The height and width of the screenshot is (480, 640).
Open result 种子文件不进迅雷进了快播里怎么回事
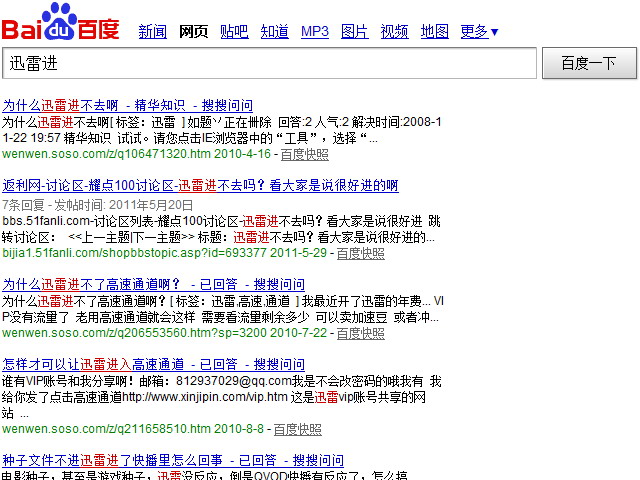point(173,460)
